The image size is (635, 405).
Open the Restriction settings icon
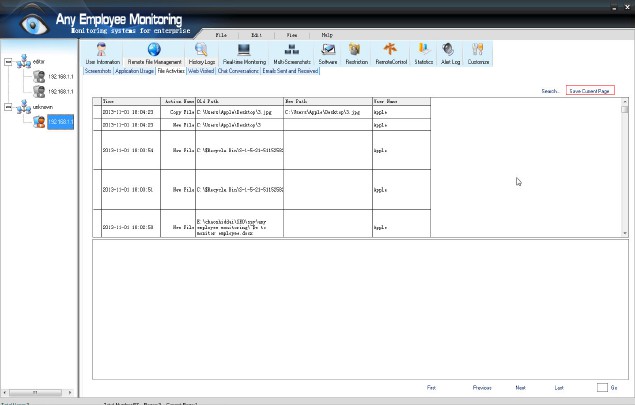[355, 49]
